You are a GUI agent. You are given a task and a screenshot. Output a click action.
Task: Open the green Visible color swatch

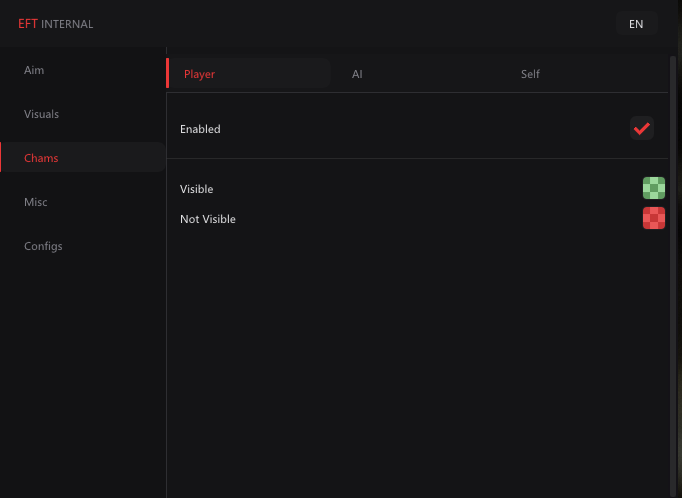[654, 188]
